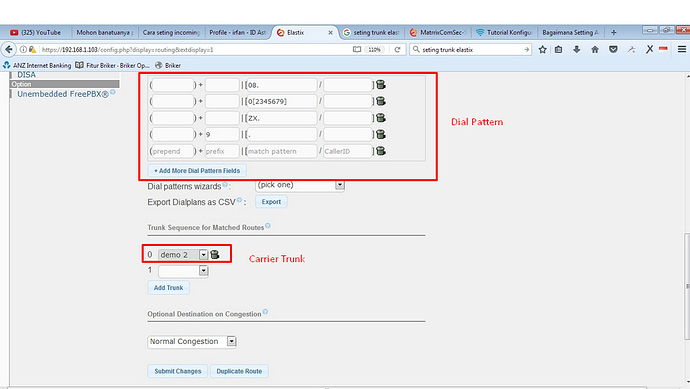Image resolution: width=690 pixels, height=389 pixels.
Task: Click the X toolbar extension icon
Action: [x=649, y=49]
